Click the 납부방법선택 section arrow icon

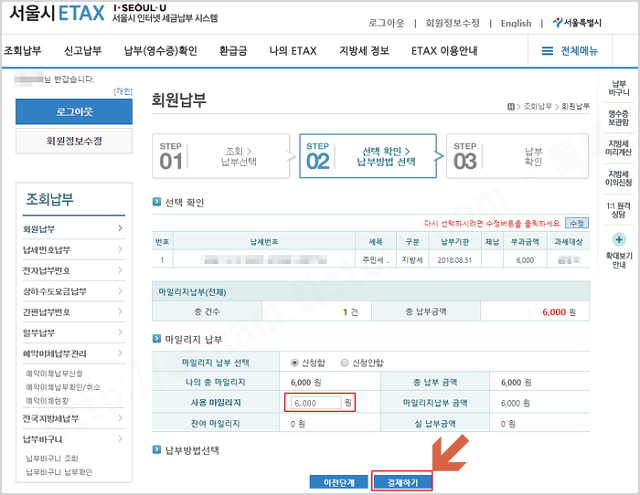pos(156,450)
